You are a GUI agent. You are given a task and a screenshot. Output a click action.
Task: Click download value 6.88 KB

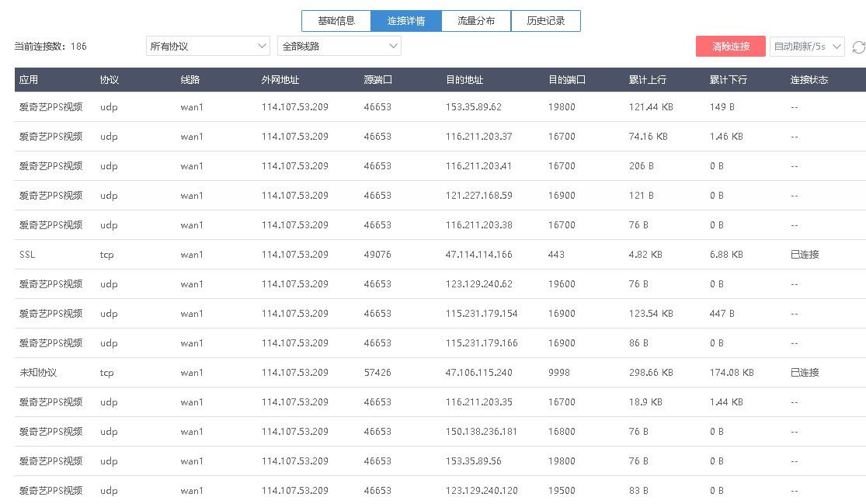coord(725,255)
